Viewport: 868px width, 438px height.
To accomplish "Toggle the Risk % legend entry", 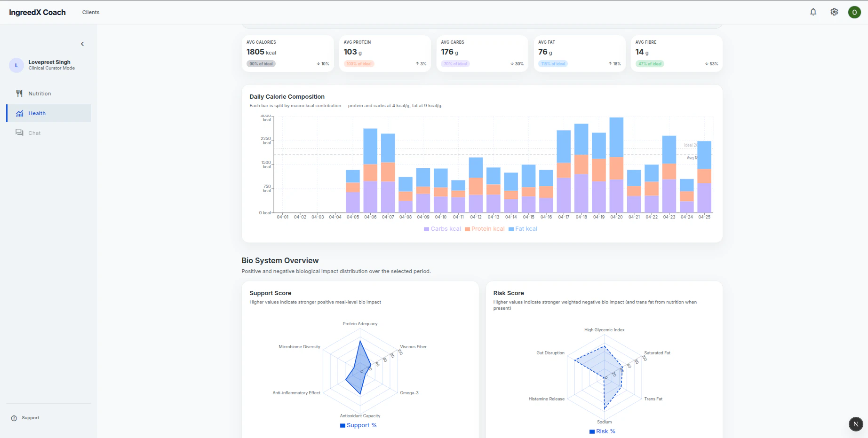I will click(x=602, y=431).
